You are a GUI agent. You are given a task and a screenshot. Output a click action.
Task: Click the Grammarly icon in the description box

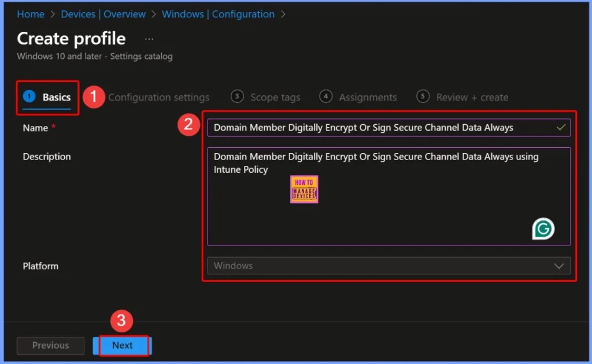542,229
